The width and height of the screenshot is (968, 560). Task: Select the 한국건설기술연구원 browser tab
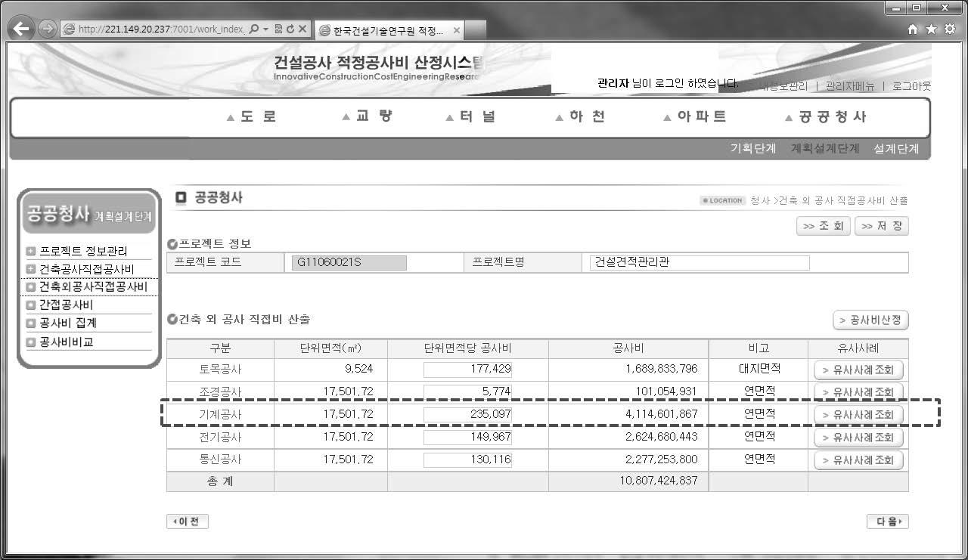(389, 30)
